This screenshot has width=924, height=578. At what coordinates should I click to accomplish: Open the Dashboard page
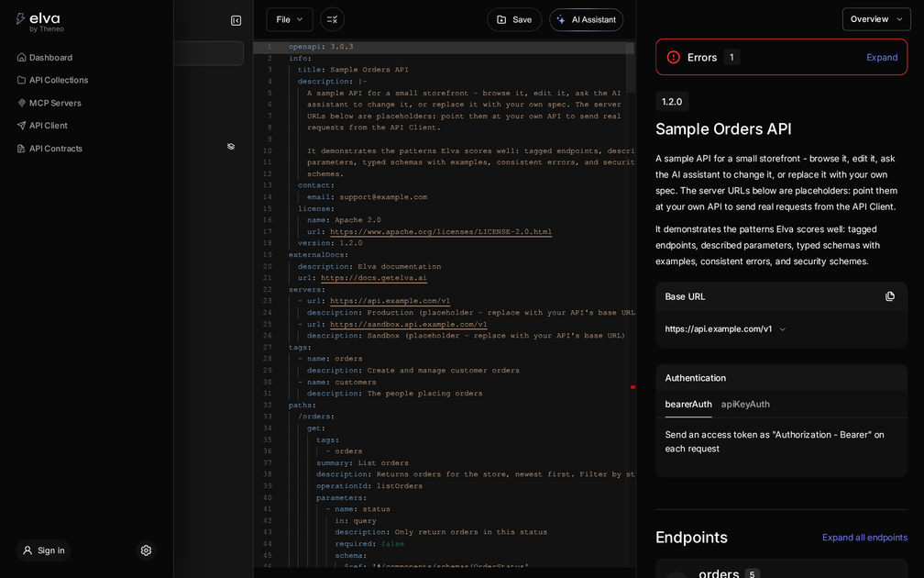pos(45,57)
